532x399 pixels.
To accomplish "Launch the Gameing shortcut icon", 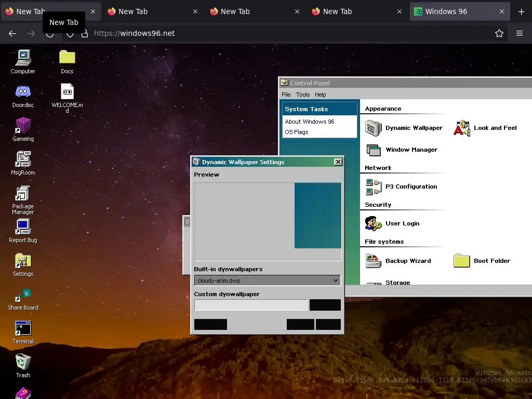I will point(23,129).
